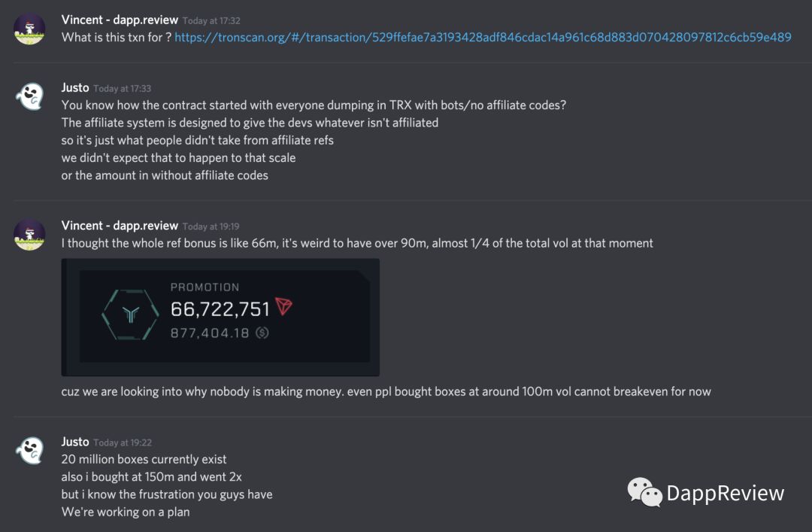Click the red TRON logo icon

click(283, 306)
